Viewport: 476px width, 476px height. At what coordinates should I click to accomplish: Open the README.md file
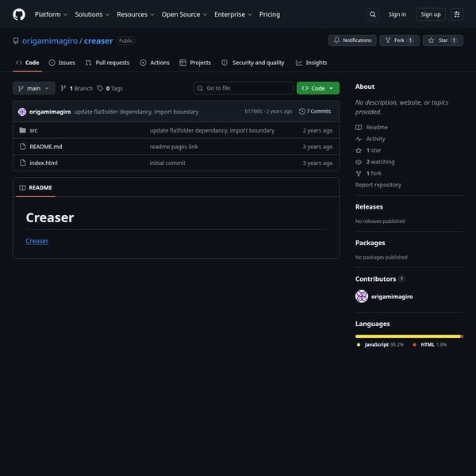[x=46, y=147]
